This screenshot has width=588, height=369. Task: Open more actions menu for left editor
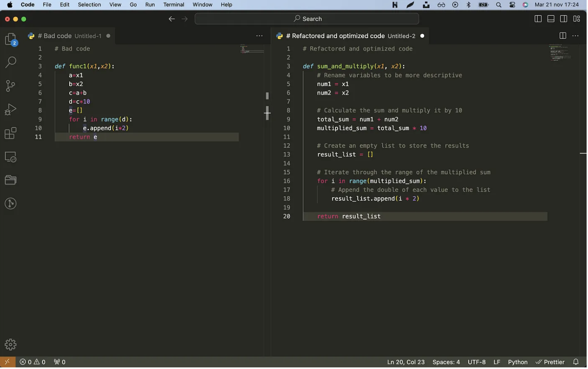pyautogui.click(x=260, y=36)
